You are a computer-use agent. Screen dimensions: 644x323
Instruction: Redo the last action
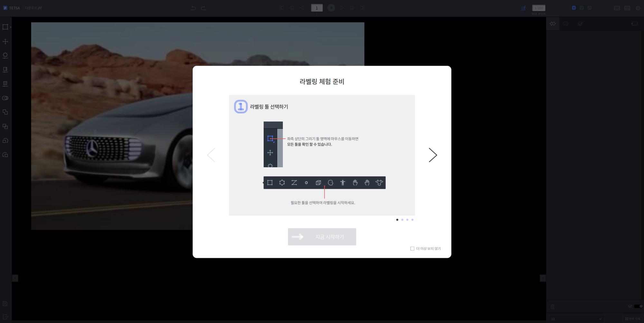[204, 8]
